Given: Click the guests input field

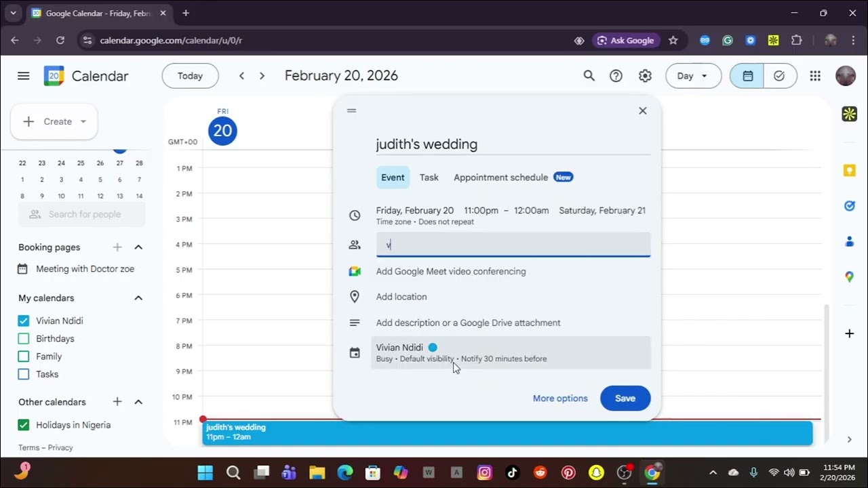Looking at the screenshot, I should point(513,245).
